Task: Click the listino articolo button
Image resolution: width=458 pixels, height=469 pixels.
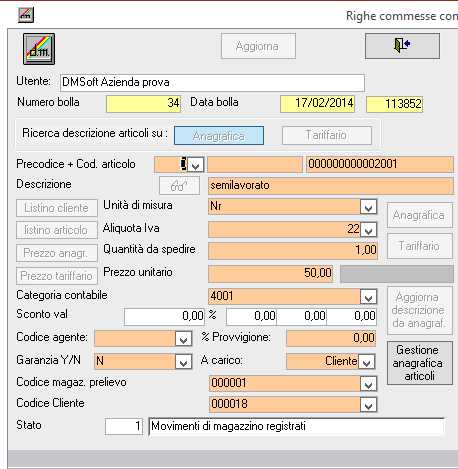Action: tap(57, 230)
